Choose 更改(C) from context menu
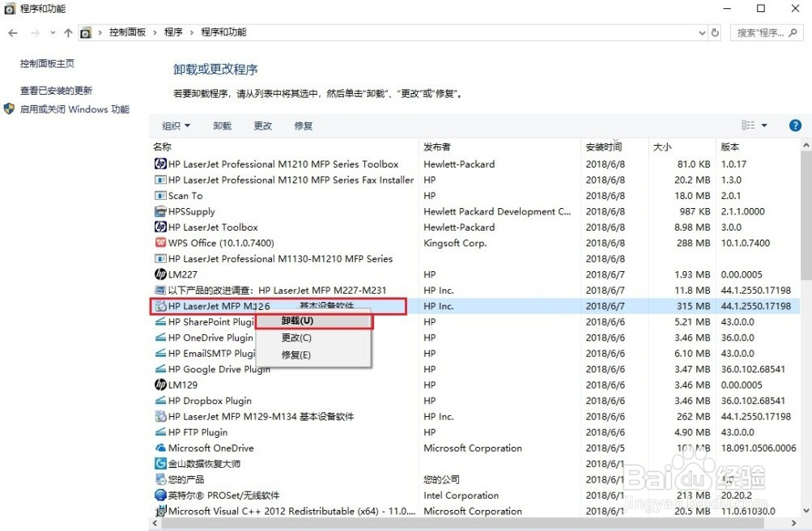 (x=313, y=338)
